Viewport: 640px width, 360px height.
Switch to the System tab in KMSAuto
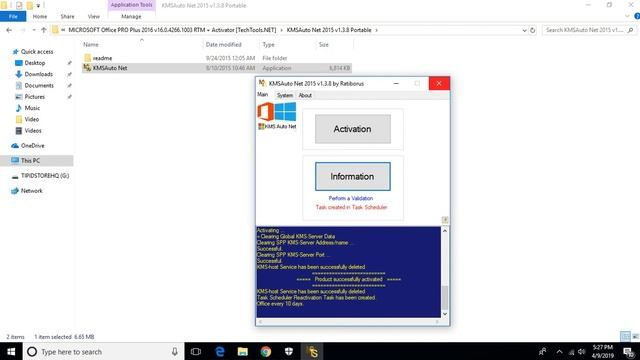(284, 95)
